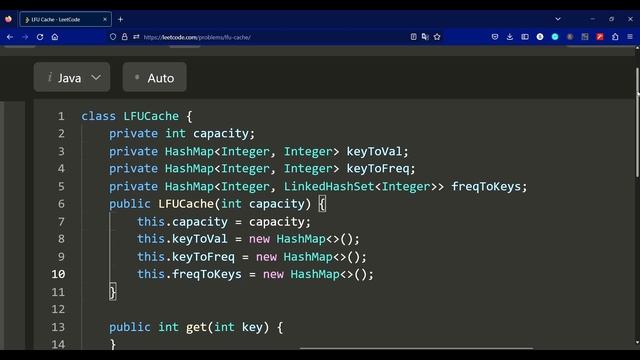The width and height of the screenshot is (640, 360).
Task: Click 'this.keyToVal = new HashMap<>();' line
Action: pyautogui.click(x=248, y=239)
